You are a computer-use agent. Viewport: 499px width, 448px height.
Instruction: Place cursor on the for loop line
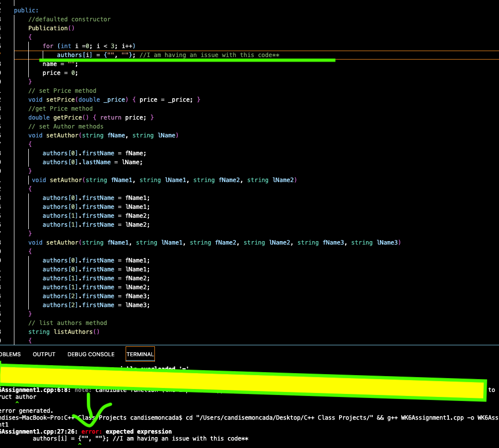pyautogui.click(x=89, y=46)
